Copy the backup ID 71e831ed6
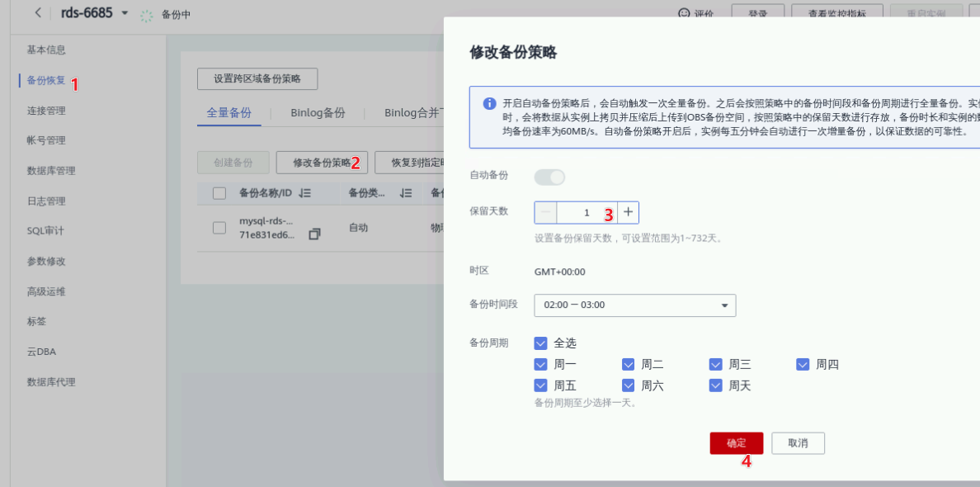 pos(314,234)
